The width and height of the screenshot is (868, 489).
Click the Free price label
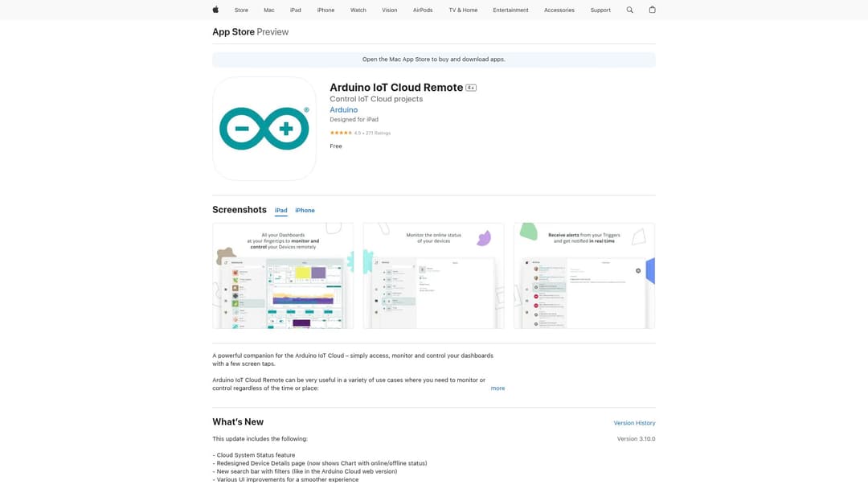336,146
